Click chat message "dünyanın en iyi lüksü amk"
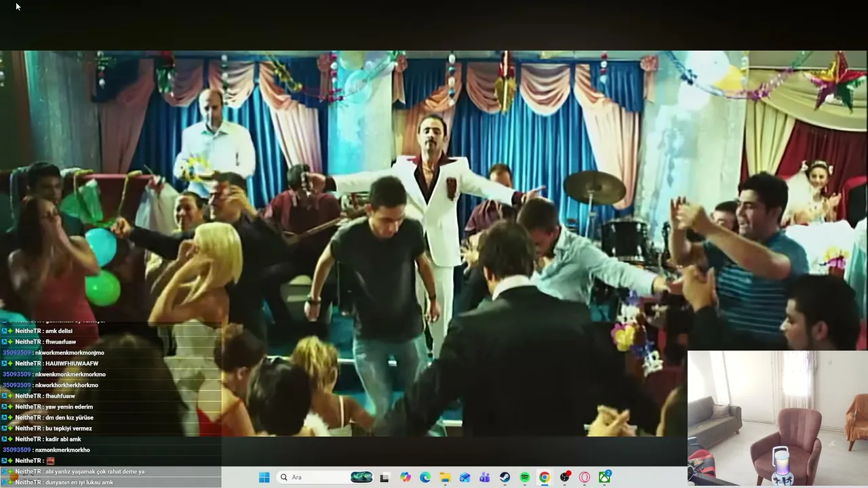 [79, 483]
